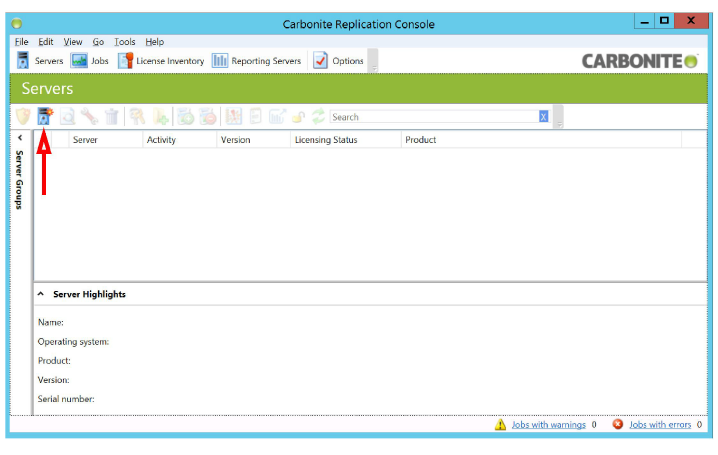Image resolution: width=718 pixels, height=455 pixels.
Task: Click the 'Operating system:' label
Action: (73, 342)
